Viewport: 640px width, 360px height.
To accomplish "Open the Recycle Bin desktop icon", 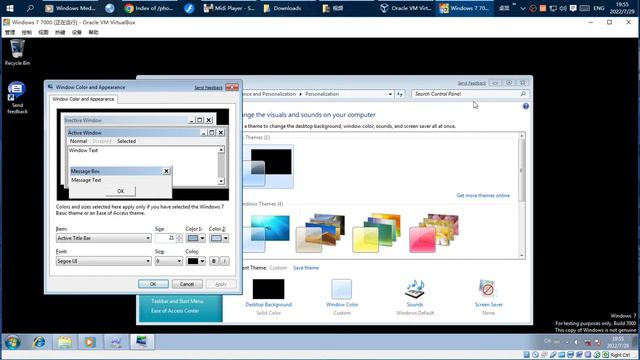I will pyautogui.click(x=17, y=52).
